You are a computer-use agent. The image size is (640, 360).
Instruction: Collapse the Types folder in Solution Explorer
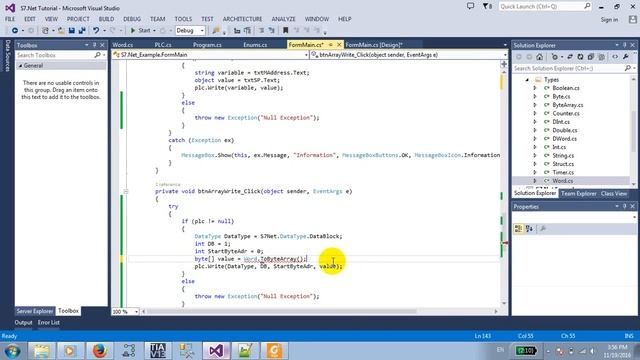tap(527, 80)
